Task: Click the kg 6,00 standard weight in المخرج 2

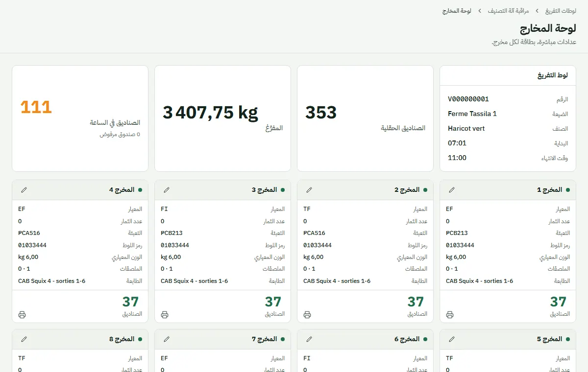Action: click(313, 257)
